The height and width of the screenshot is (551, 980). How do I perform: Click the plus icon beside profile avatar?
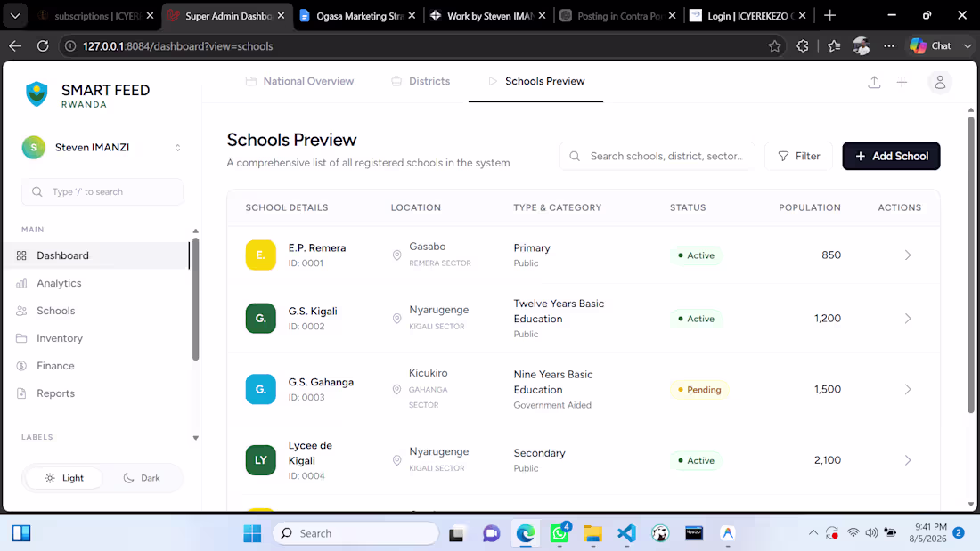pos(902,83)
